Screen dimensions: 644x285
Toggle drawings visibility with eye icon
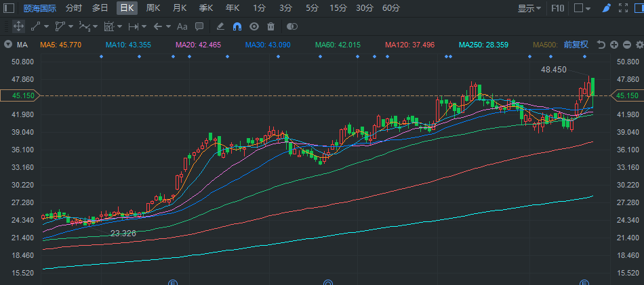click(254, 26)
